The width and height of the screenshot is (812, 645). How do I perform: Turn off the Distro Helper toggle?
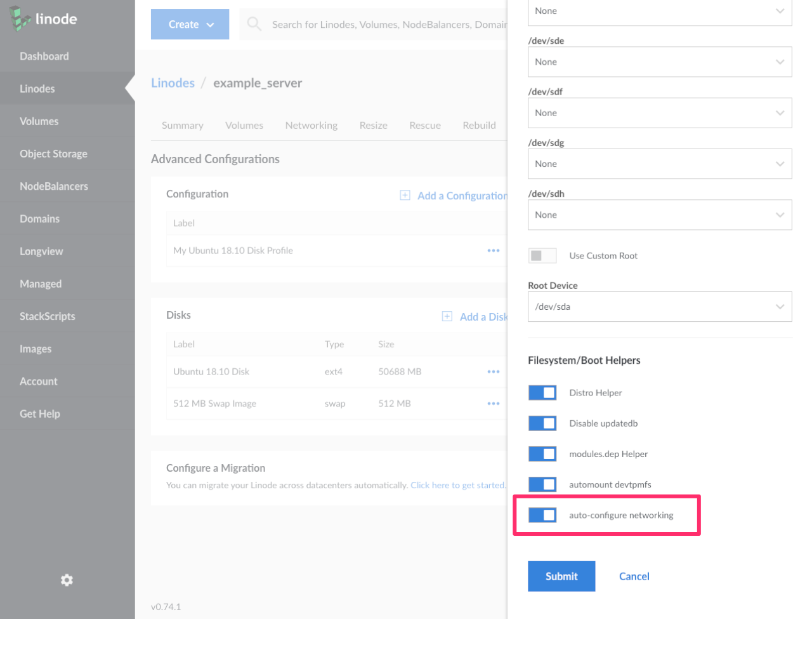[x=542, y=393]
